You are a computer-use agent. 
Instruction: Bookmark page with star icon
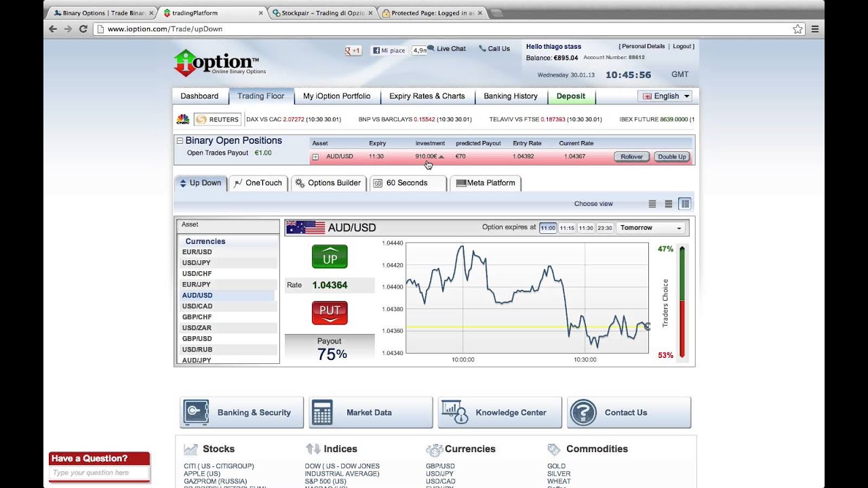(797, 29)
